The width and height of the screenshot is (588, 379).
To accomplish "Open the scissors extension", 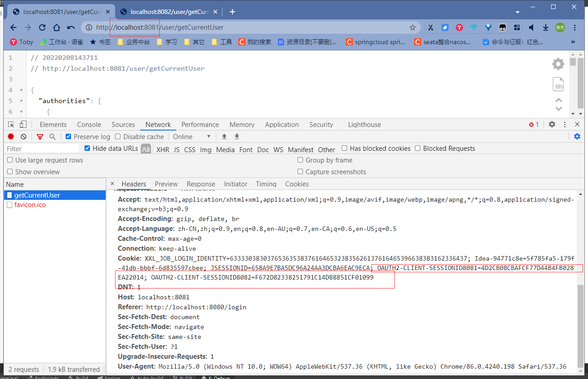I will pyautogui.click(x=430, y=27).
